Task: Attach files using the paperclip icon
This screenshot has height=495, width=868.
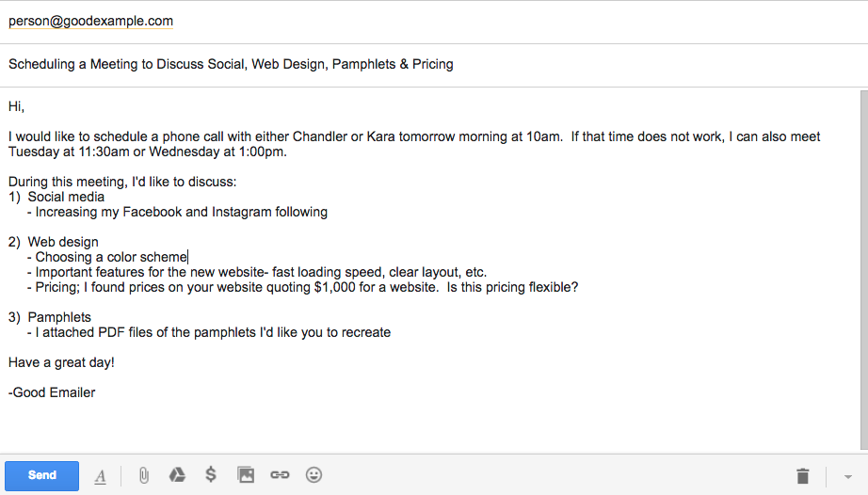Action: pos(143,475)
